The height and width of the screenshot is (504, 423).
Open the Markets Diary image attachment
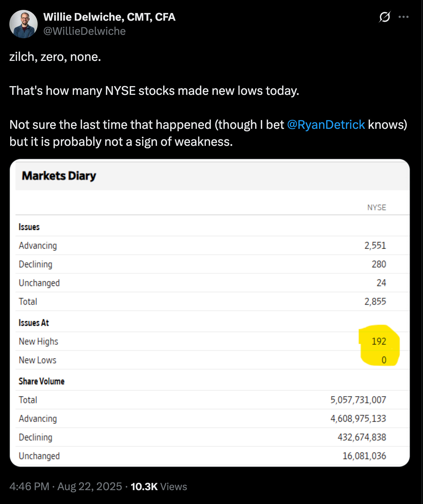[x=210, y=313]
